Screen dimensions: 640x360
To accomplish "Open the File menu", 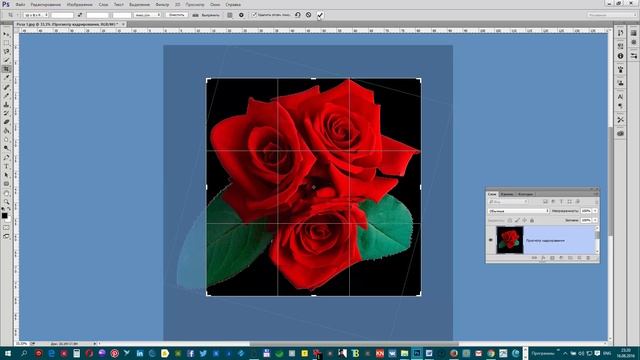I will click(20, 4).
